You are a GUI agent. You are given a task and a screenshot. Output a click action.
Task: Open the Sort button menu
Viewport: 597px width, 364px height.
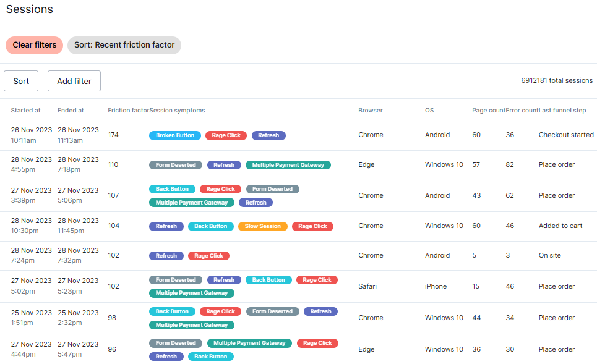[x=21, y=81]
